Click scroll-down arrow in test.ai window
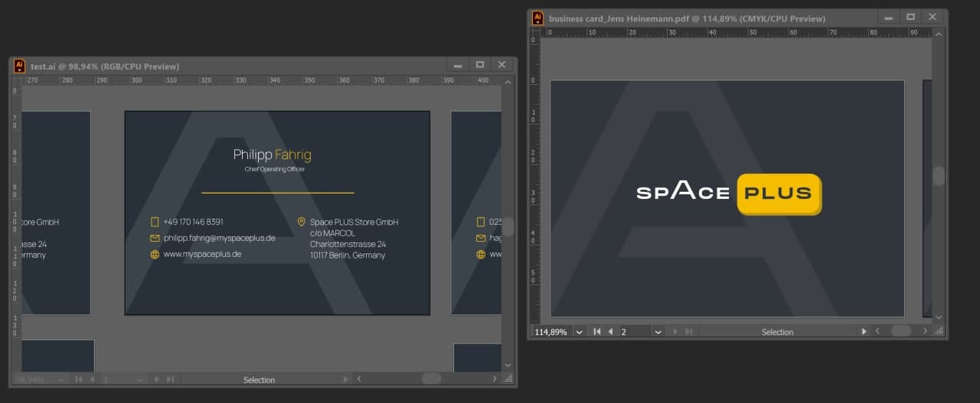The width and height of the screenshot is (980, 403). coord(508,366)
